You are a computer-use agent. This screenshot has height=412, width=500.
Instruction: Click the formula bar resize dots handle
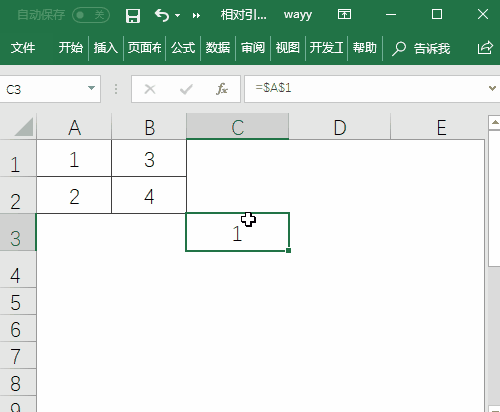[116, 89]
